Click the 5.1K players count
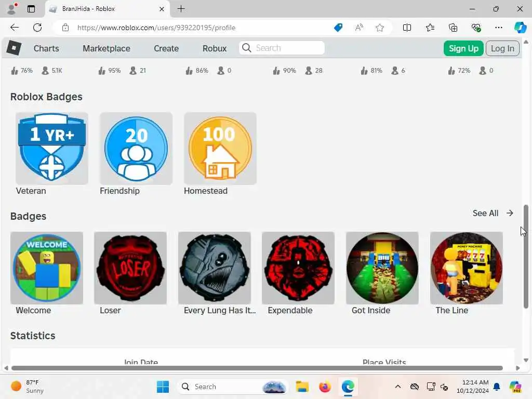Viewport: 532px width, 399px height. 57,71
